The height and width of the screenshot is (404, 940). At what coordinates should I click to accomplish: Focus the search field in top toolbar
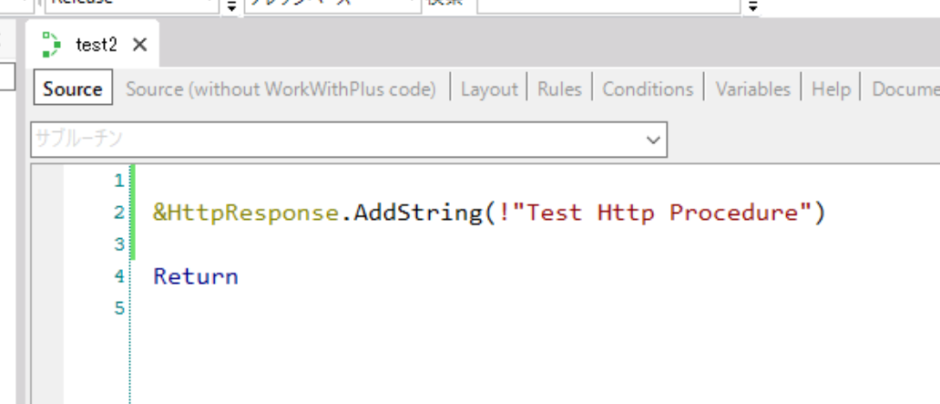coord(608,5)
